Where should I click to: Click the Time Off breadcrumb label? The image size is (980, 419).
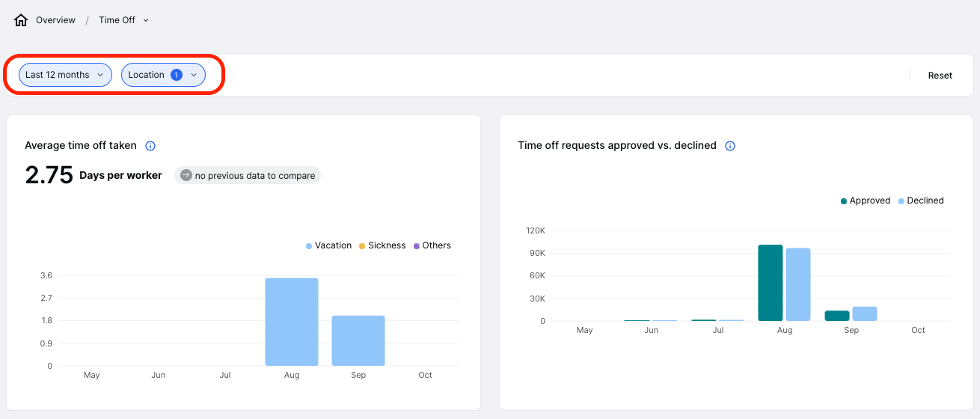pos(117,20)
